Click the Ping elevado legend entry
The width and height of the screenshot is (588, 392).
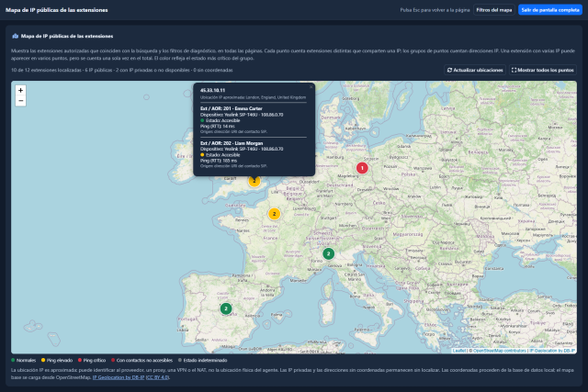click(x=57, y=360)
